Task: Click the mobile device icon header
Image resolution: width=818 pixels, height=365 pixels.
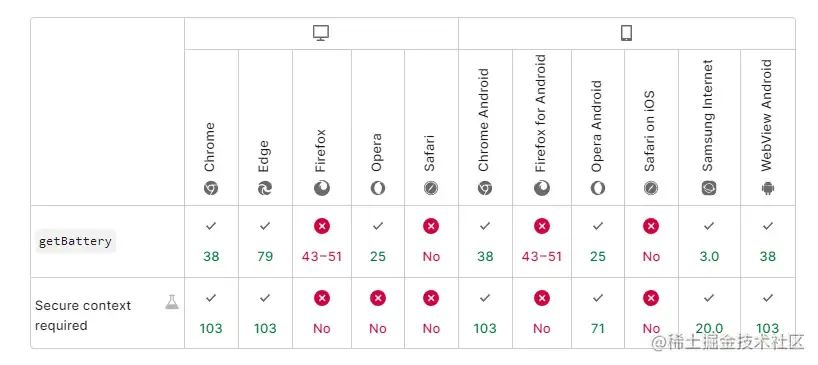Action: point(627,33)
